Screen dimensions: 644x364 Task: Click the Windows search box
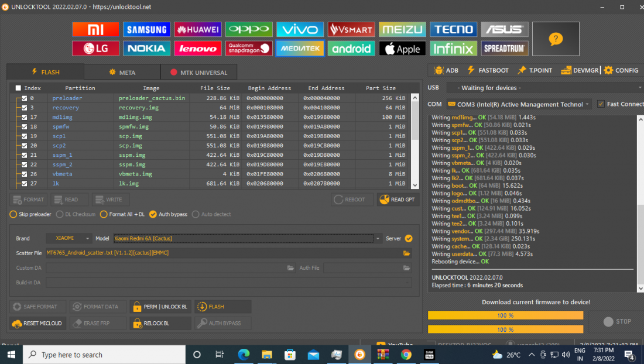click(104, 355)
